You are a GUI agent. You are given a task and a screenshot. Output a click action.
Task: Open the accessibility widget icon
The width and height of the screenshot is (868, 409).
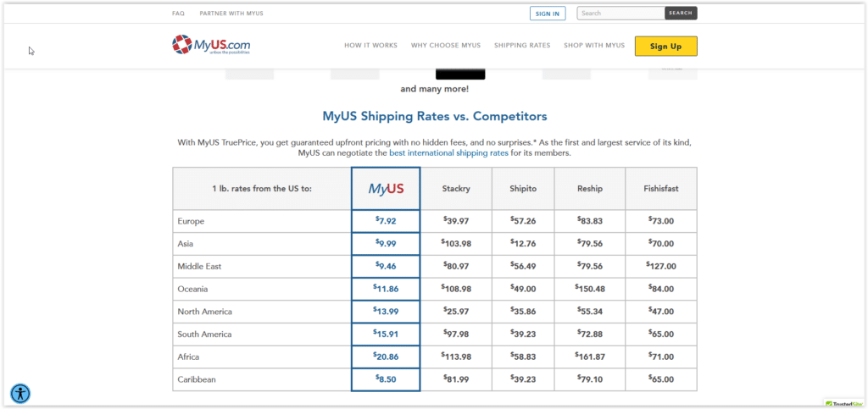(20, 393)
